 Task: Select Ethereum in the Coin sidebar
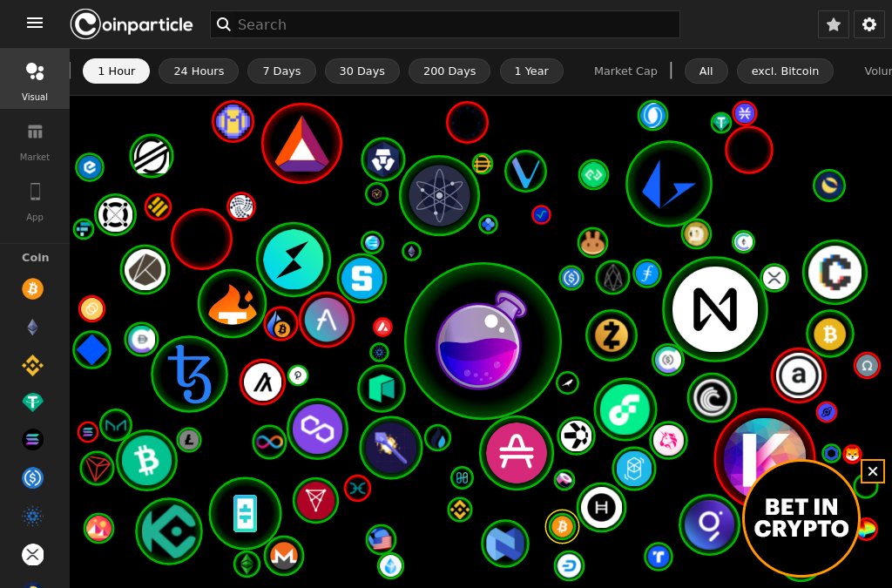[32, 327]
